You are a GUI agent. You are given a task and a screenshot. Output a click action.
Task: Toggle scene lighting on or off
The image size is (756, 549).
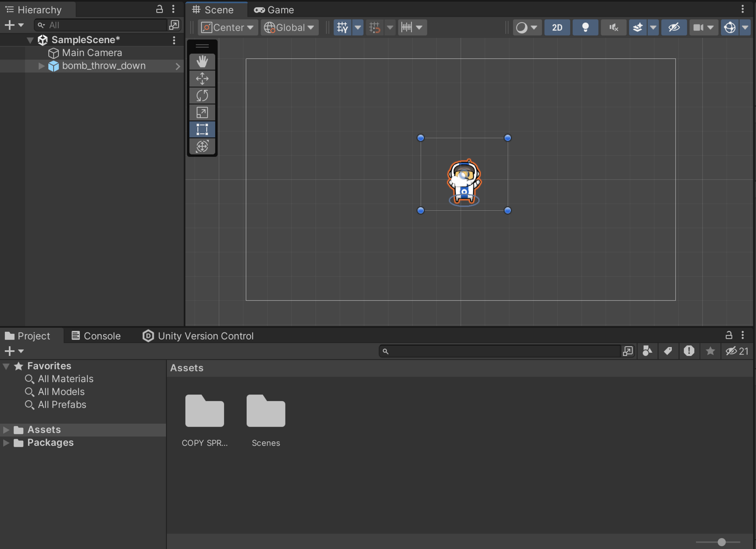point(585,27)
